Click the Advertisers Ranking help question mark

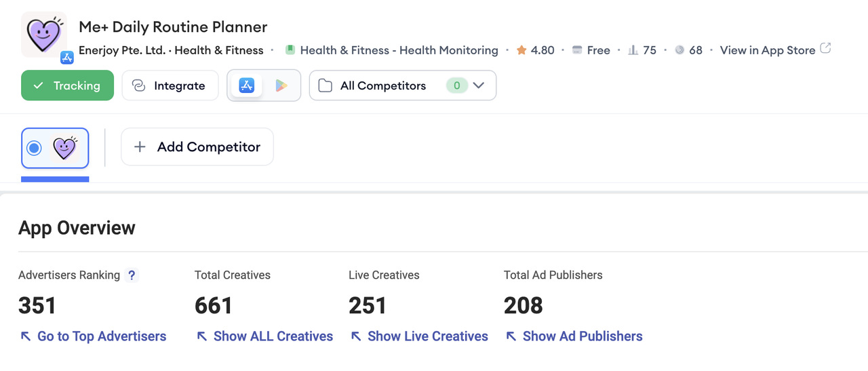(x=132, y=275)
